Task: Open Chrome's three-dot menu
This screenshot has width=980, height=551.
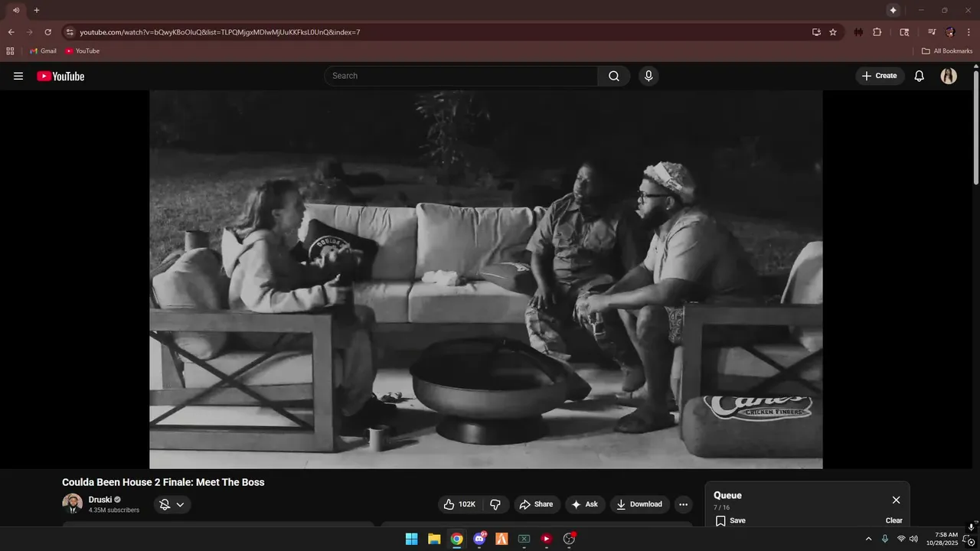Action: 968,32
